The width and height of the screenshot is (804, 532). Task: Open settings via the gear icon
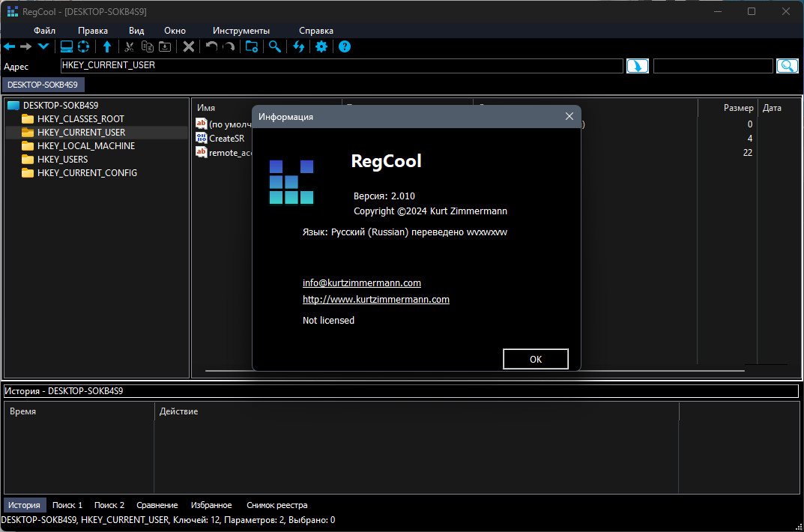point(321,46)
